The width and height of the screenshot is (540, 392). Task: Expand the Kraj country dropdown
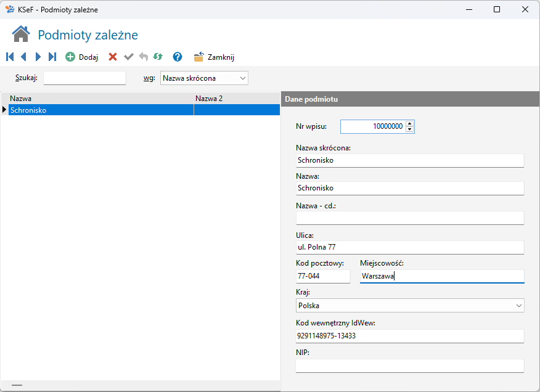[x=518, y=306]
